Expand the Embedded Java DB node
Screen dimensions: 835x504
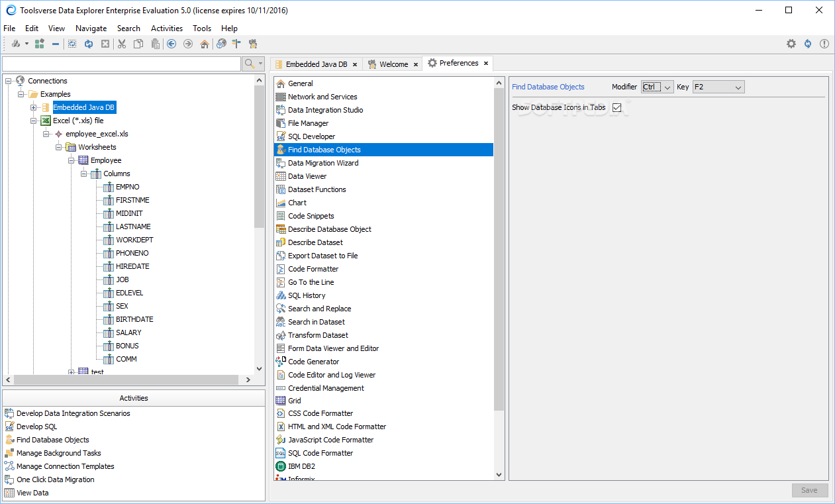click(34, 107)
